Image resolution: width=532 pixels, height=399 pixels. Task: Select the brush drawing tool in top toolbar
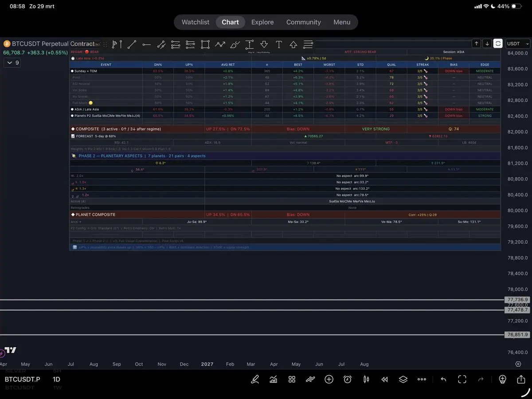235,44
